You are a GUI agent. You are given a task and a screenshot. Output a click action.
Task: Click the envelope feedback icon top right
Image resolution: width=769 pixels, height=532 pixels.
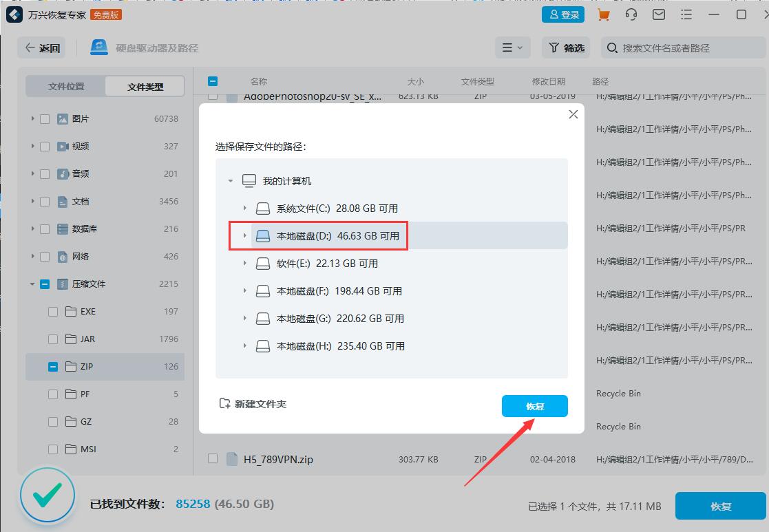[x=658, y=14]
